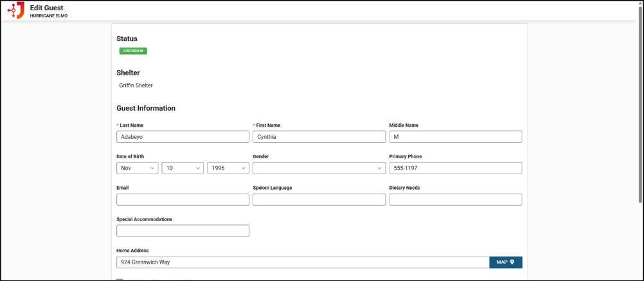Open the birth month dropdown showing Nov

click(138, 168)
